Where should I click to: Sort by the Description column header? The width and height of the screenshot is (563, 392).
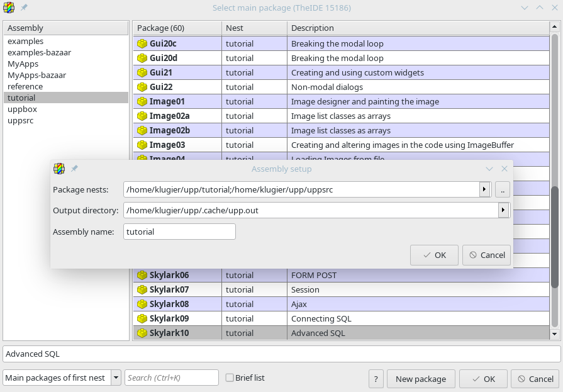point(313,28)
